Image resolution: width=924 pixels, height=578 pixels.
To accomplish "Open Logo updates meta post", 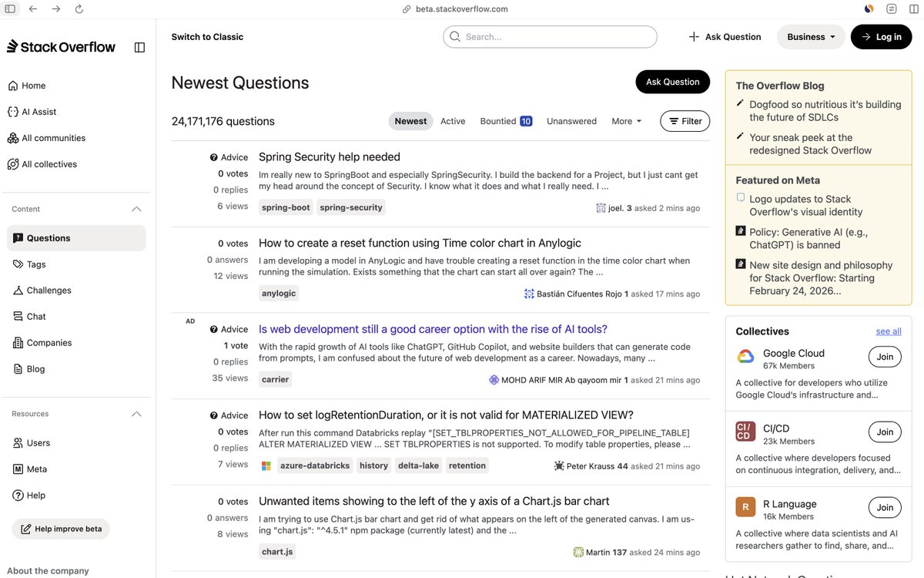I will 805,205.
